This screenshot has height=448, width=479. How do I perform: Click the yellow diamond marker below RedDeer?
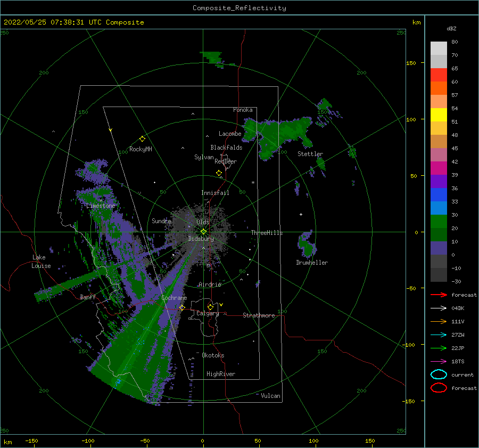pos(219,173)
